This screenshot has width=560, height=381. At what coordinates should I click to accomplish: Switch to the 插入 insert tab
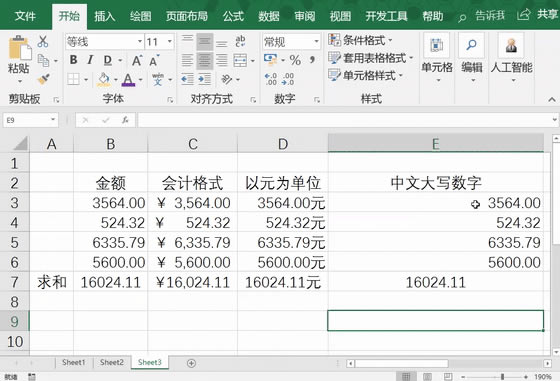105,16
